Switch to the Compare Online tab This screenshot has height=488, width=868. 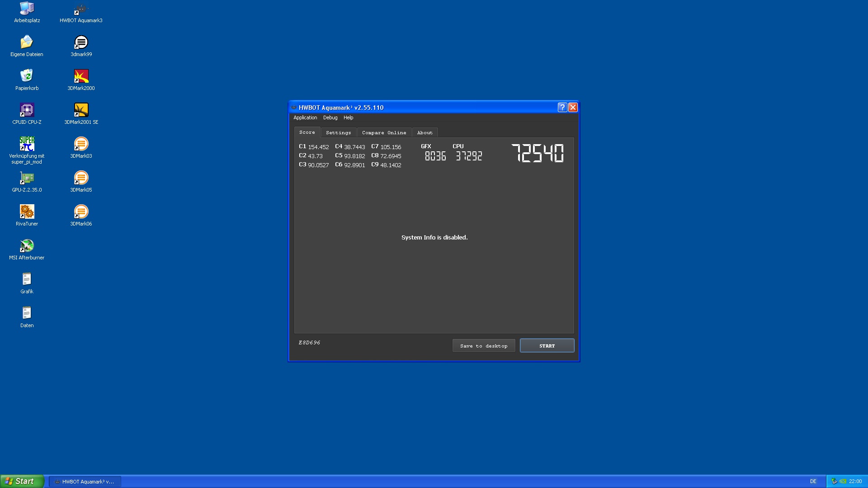[384, 133]
